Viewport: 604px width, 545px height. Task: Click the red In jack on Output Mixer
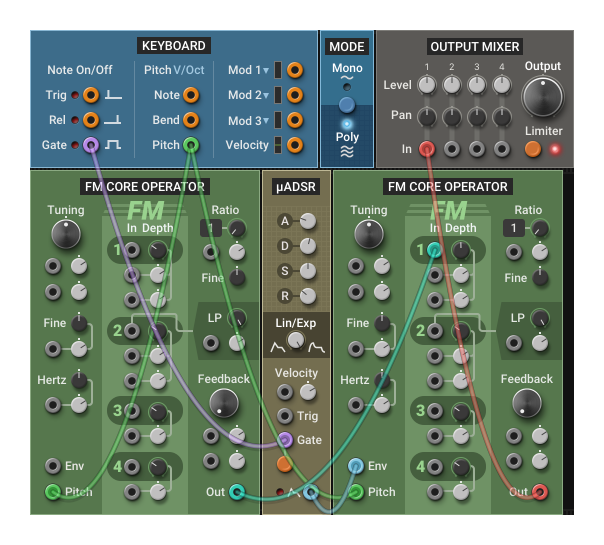coord(427,149)
